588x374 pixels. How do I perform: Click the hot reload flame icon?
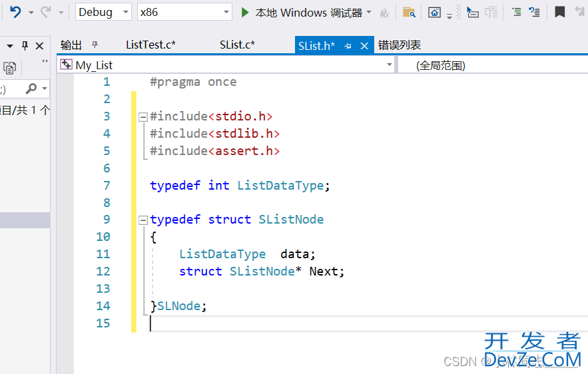click(384, 13)
